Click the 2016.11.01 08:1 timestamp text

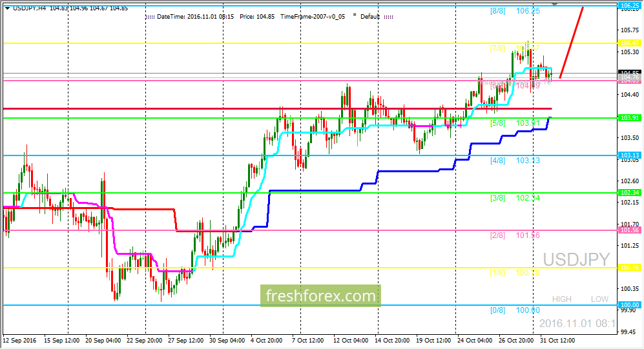point(577,324)
